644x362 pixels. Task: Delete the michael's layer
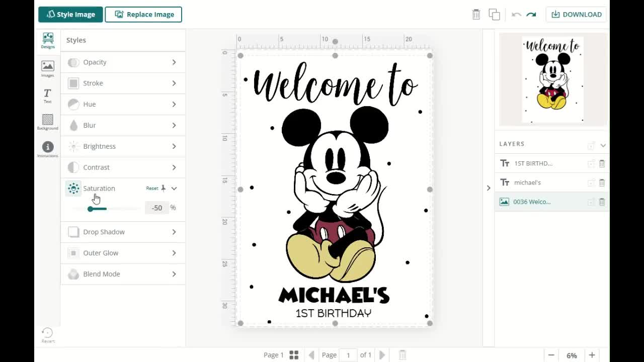pyautogui.click(x=602, y=183)
